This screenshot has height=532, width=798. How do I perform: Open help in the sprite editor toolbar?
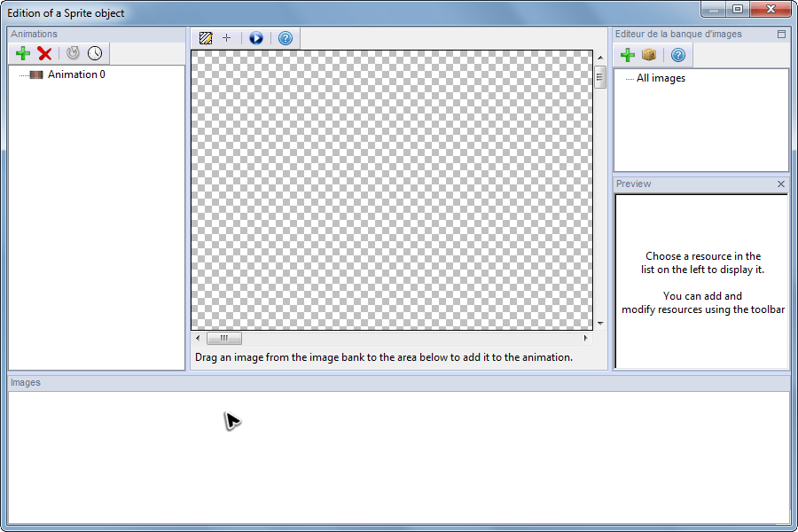[x=286, y=38]
